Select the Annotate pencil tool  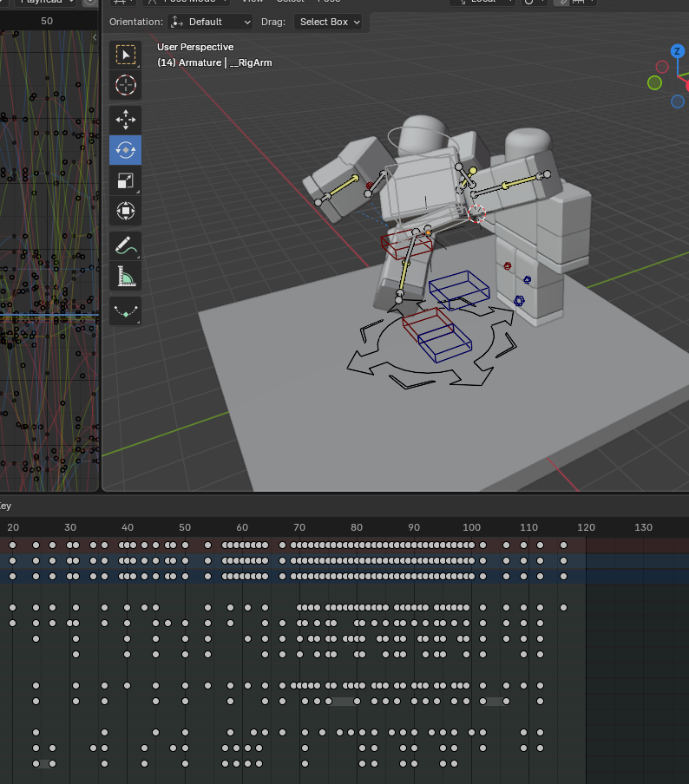pyautogui.click(x=125, y=245)
